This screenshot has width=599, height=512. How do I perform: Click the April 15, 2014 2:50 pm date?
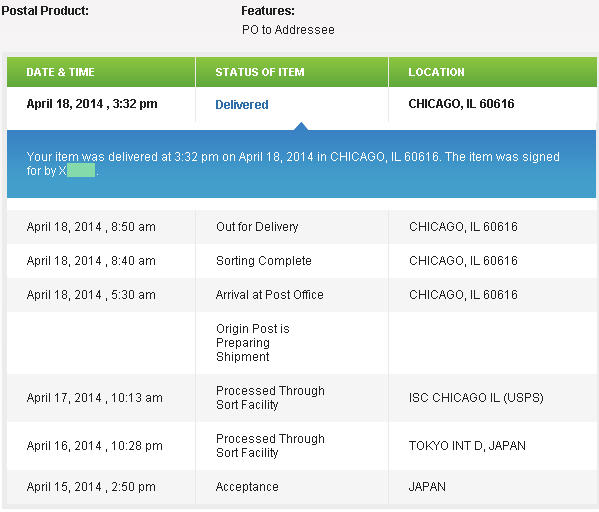[x=91, y=487]
